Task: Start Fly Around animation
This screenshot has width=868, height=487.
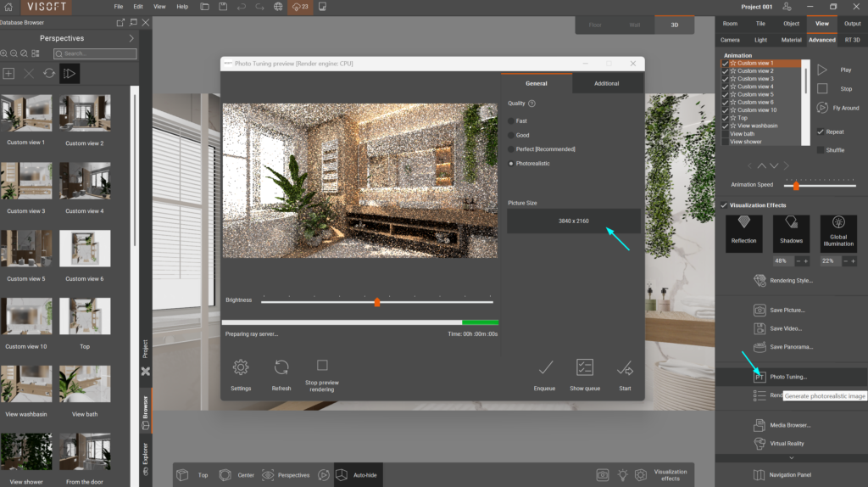Action: pos(822,108)
